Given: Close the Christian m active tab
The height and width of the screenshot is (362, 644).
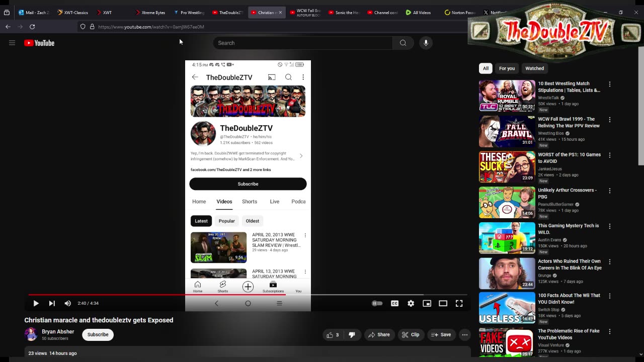Looking at the screenshot, I should point(280,12).
